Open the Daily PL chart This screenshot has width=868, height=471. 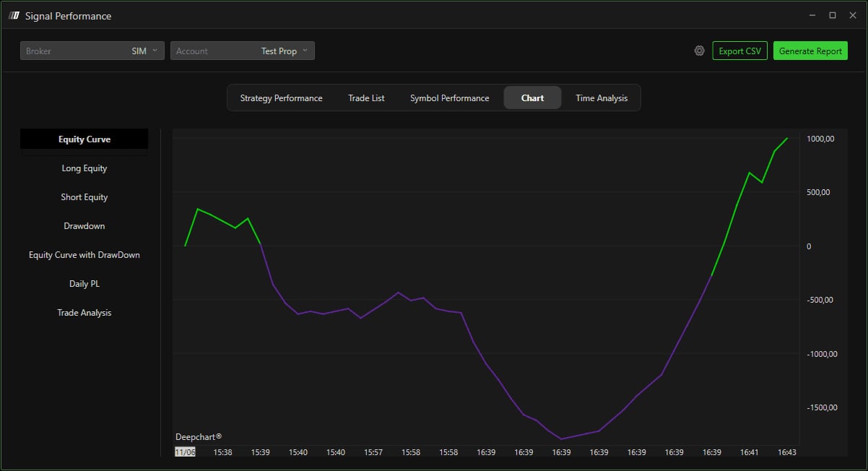pos(84,284)
